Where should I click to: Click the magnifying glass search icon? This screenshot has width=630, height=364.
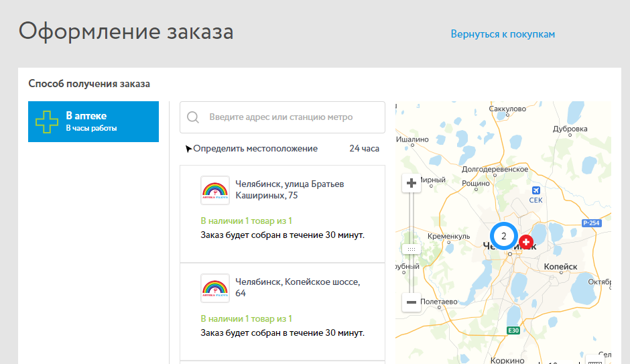(x=193, y=117)
